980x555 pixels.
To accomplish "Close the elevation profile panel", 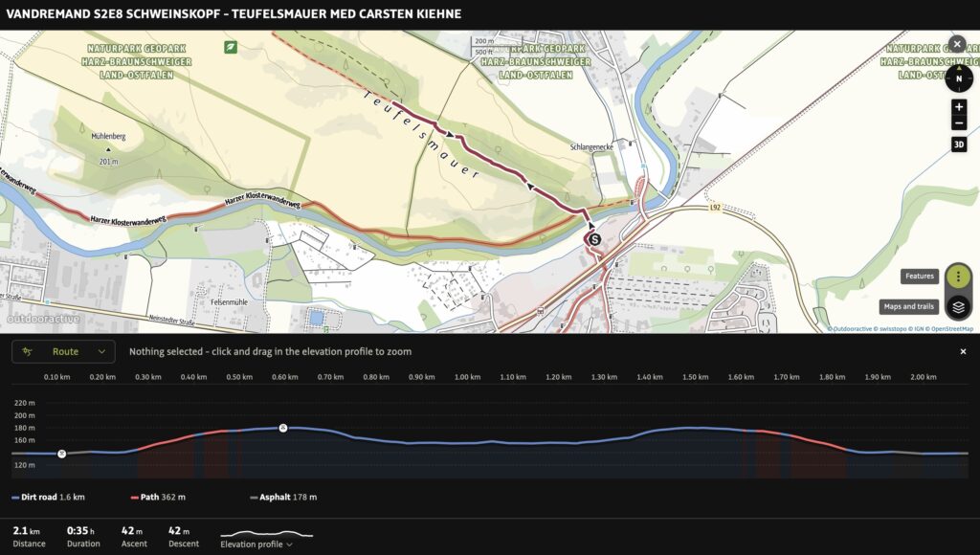I will [x=963, y=352].
